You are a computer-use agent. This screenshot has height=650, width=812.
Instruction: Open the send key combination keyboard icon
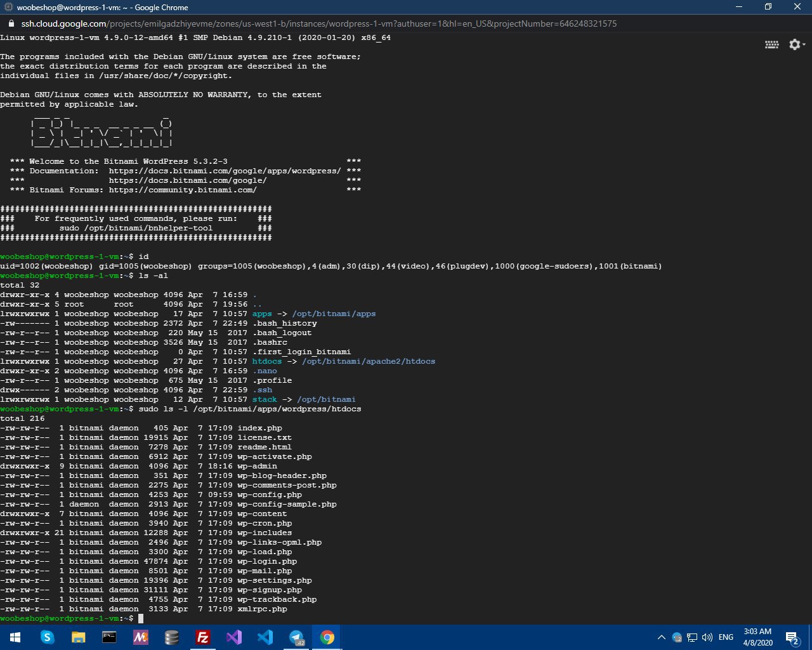[x=772, y=44]
